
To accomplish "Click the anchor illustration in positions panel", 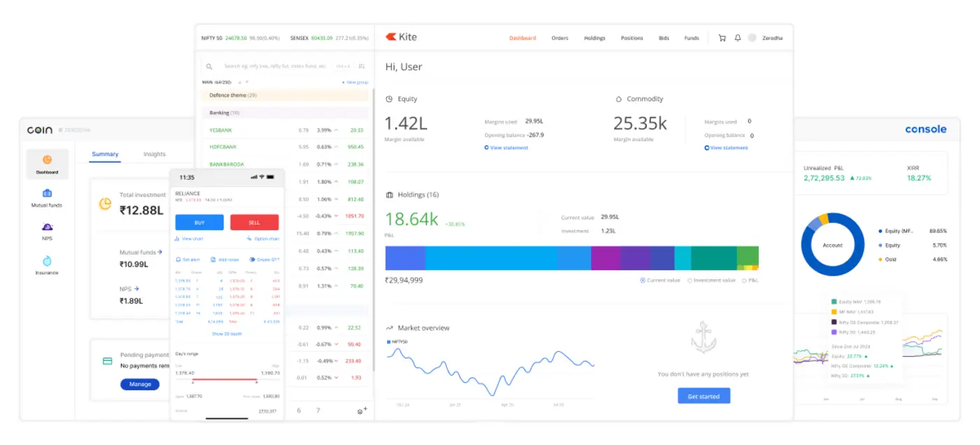I will [x=703, y=337].
